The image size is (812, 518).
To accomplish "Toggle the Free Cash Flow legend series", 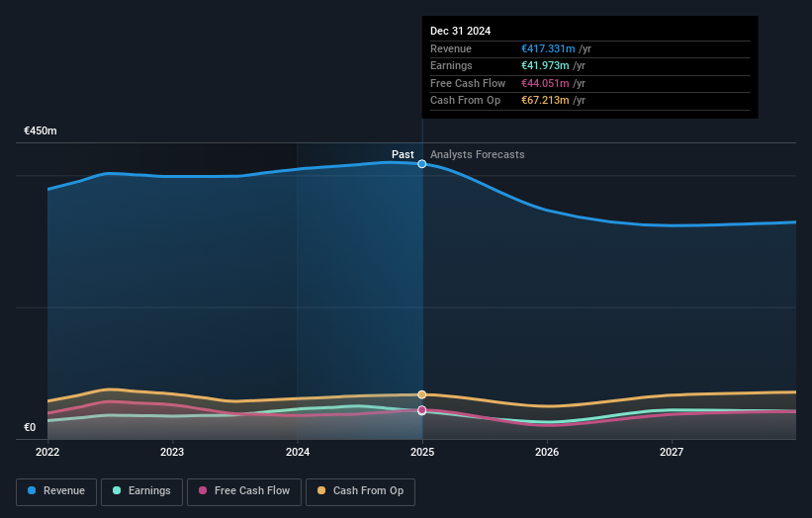I will pos(244,491).
